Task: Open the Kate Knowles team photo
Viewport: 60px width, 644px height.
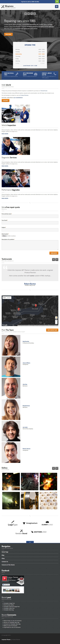Action: (x=11, y=345)
